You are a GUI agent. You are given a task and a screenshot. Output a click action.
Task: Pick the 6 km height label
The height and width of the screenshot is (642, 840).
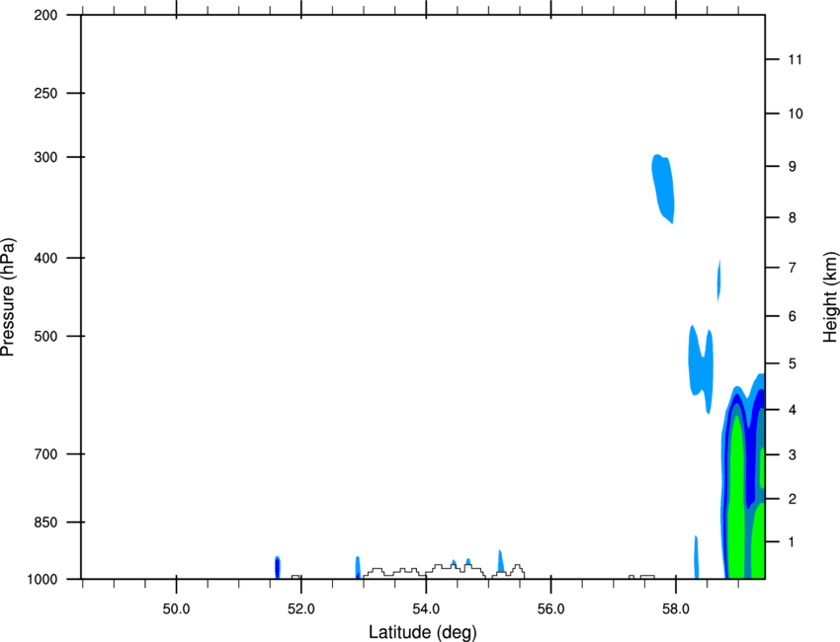click(x=793, y=316)
